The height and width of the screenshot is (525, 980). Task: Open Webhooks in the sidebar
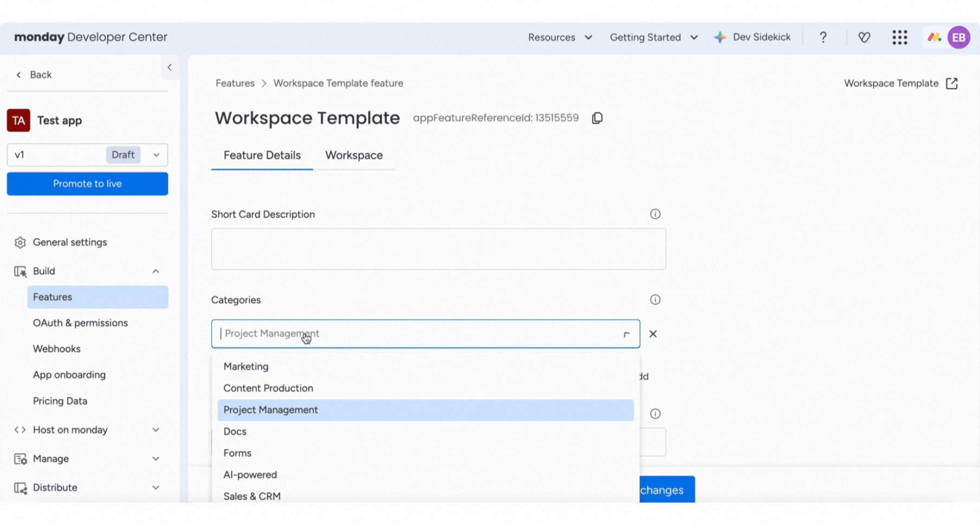[57, 349]
